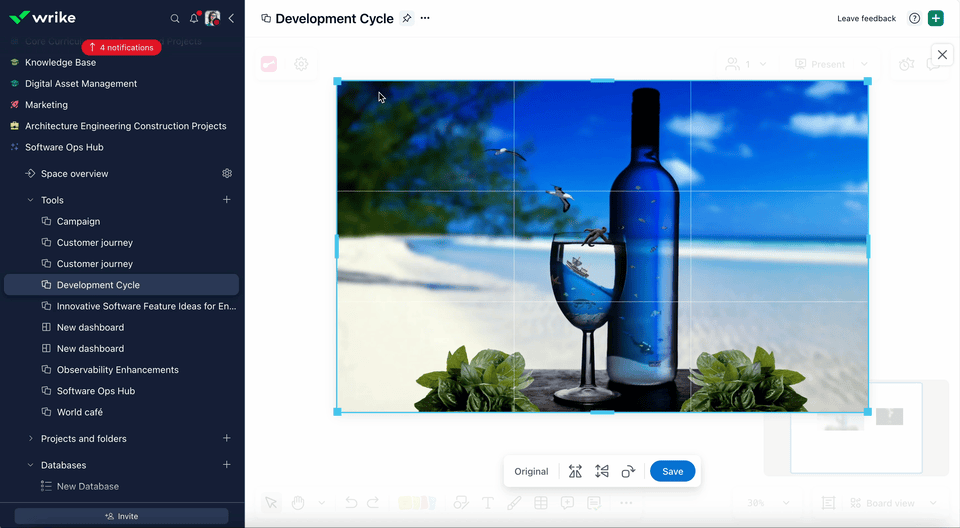This screenshot has width=960, height=528.
Task: Collapse the Databases section
Action: (x=31, y=465)
